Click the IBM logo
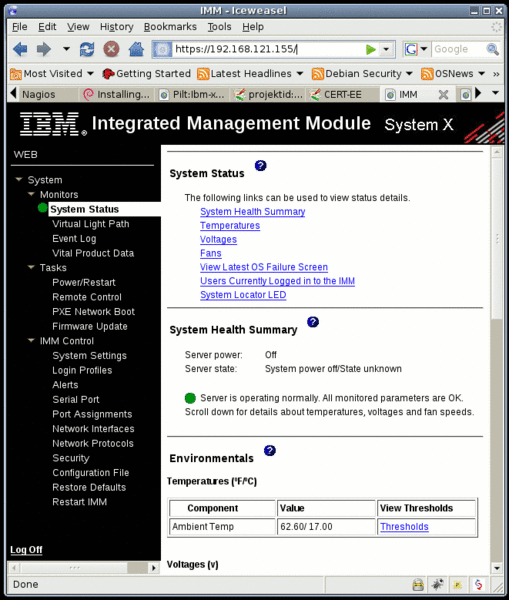This screenshot has width=509, height=600. pos(53,124)
